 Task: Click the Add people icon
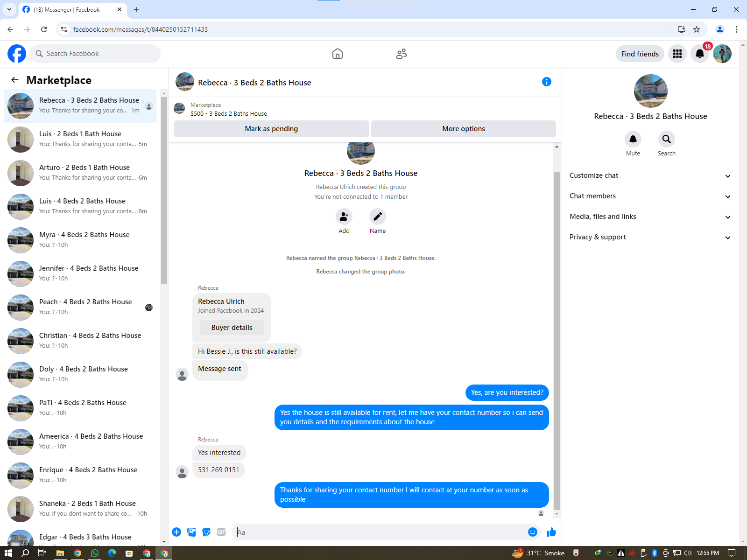(x=344, y=217)
